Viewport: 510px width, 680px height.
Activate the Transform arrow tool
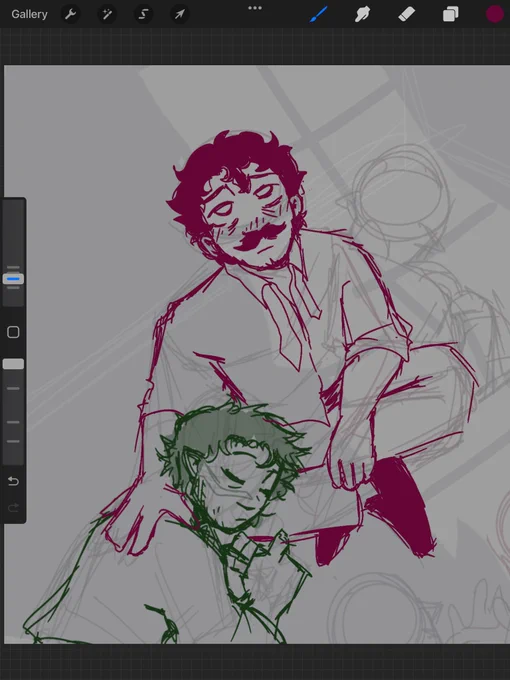[x=179, y=14]
